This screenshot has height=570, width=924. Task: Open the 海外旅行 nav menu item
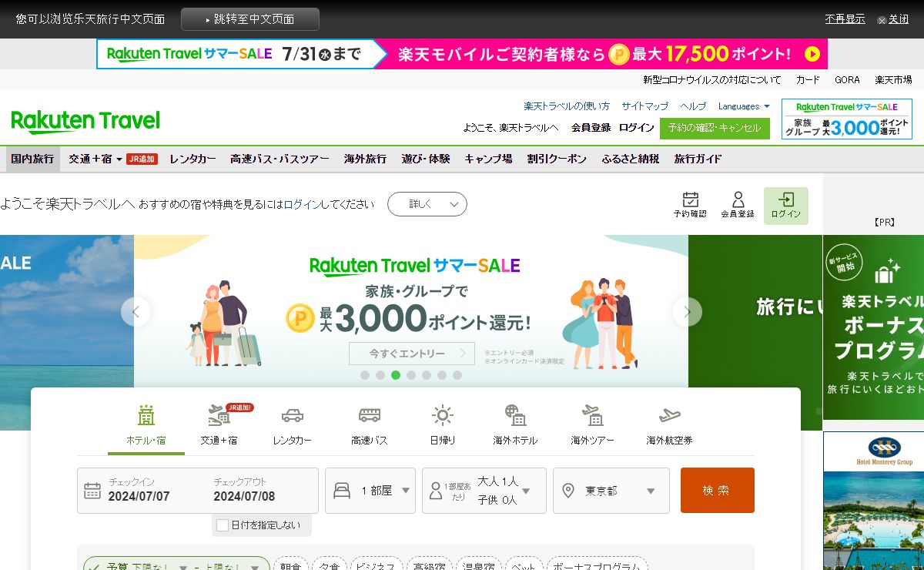(365, 159)
